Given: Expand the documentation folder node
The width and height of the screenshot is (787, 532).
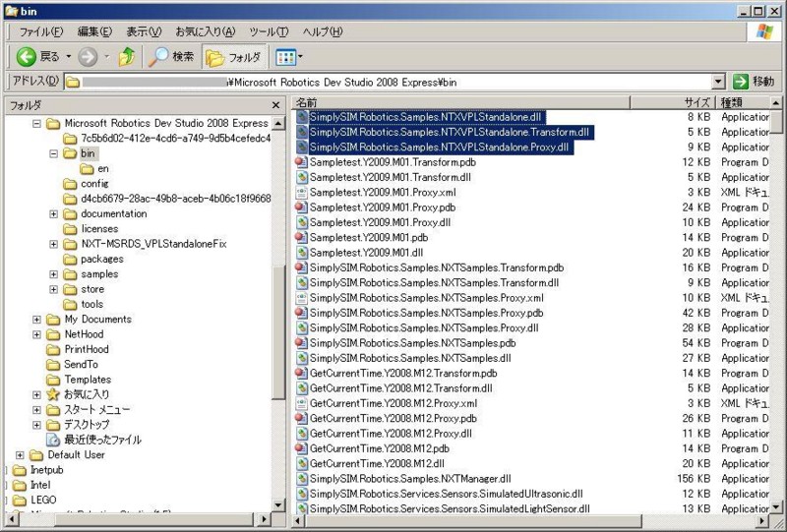Looking at the screenshot, I should point(54,213).
